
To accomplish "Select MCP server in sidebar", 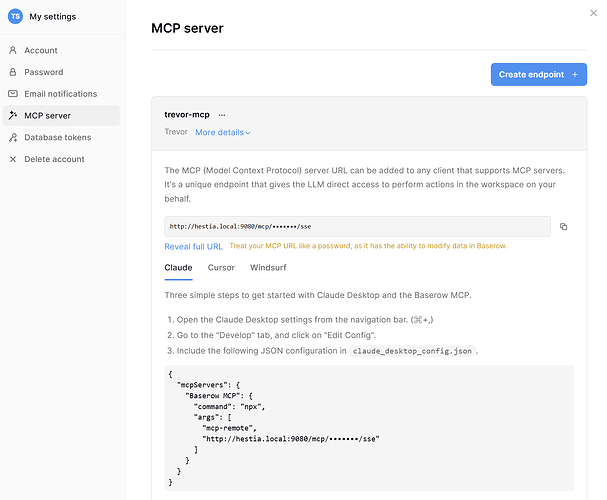I will 61,115.
